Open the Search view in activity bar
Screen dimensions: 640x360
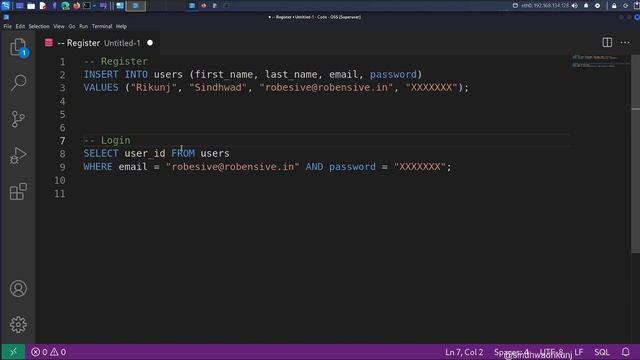pyautogui.click(x=18, y=83)
